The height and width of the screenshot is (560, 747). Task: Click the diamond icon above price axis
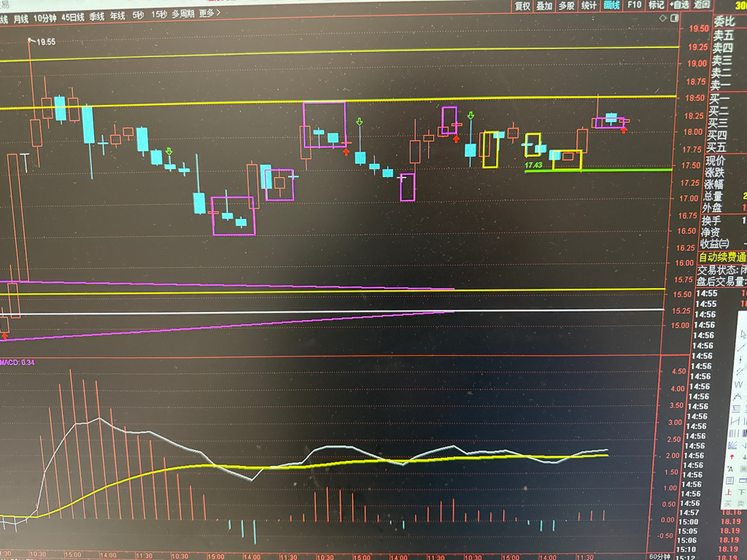click(662, 18)
